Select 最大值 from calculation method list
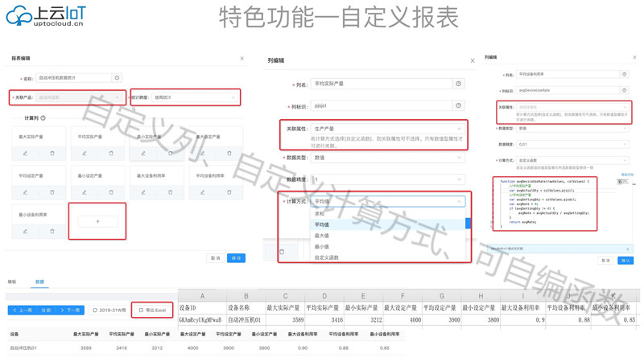The image size is (644, 362). click(x=322, y=236)
